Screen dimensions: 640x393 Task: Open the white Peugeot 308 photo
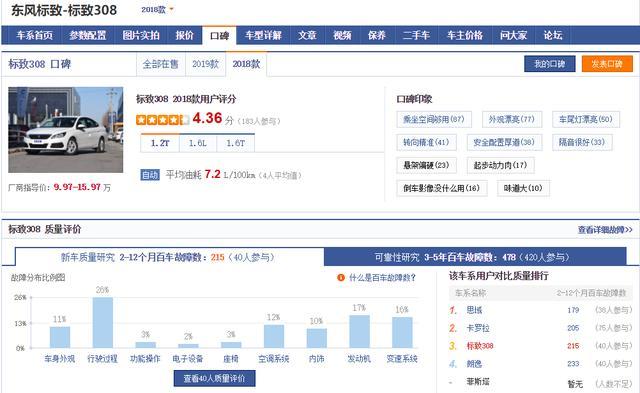(x=65, y=130)
